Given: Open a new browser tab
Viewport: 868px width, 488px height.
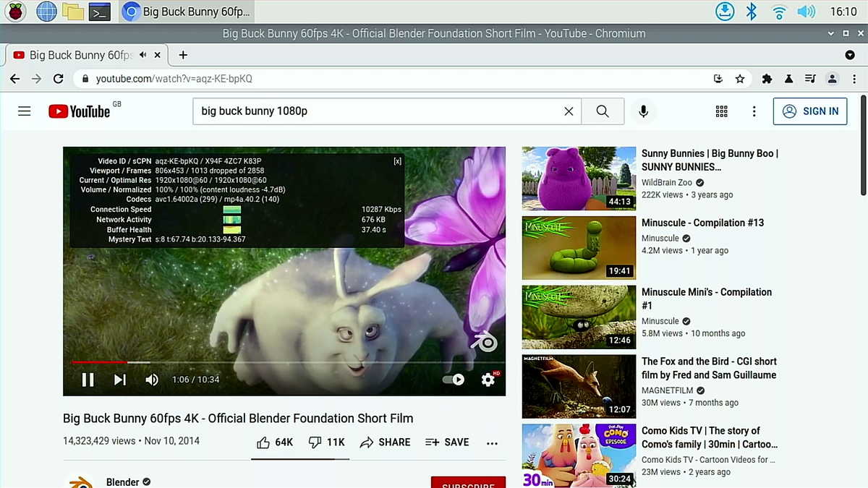Looking at the screenshot, I should click(x=183, y=55).
